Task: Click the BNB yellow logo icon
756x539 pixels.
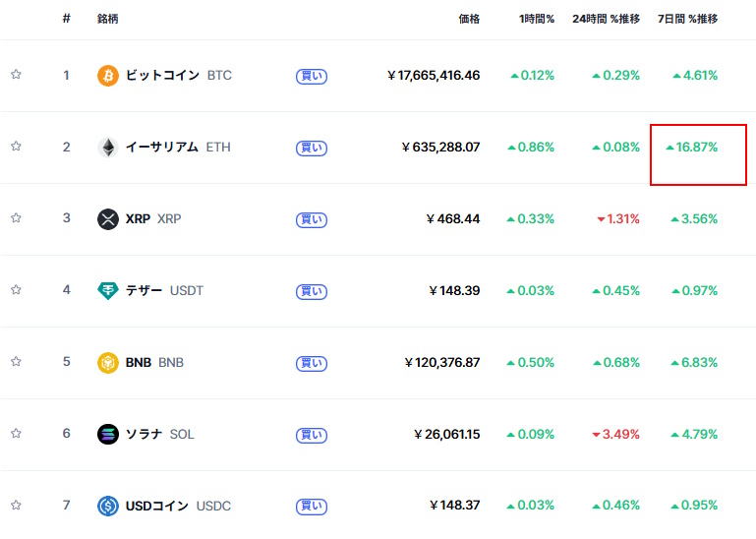Action: point(108,362)
